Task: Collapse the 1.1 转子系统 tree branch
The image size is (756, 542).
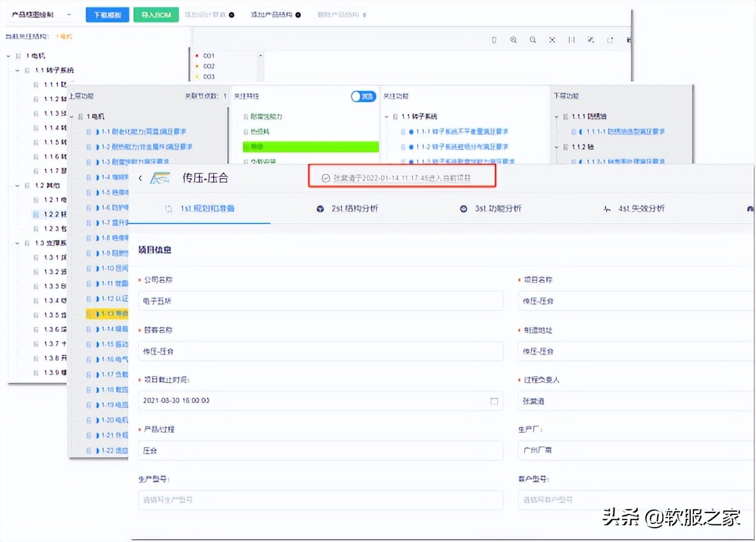Action: tap(16, 70)
